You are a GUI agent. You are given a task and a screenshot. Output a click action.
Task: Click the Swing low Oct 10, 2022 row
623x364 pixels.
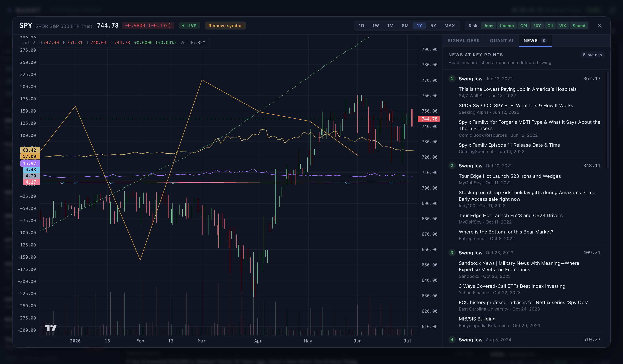click(x=524, y=166)
